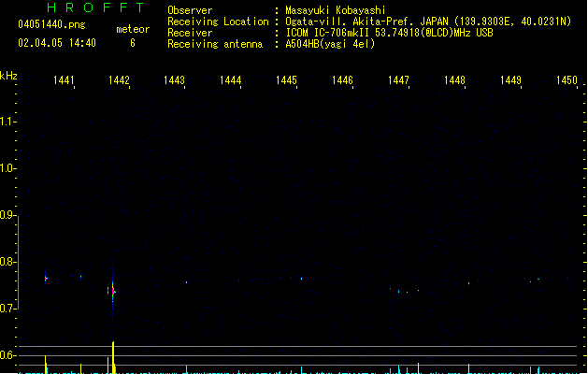
Task: Click the 1443 time axis label
Action: click(x=175, y=80)
